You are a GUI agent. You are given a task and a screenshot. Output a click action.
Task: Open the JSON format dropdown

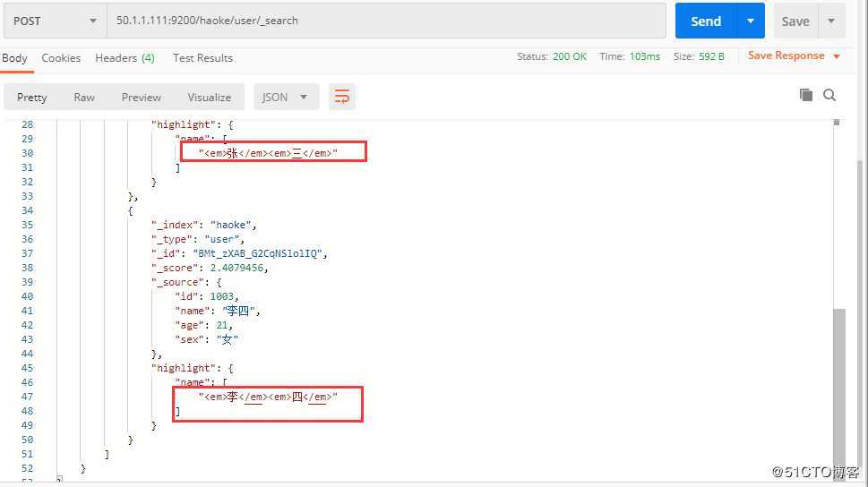coord(285,97)
